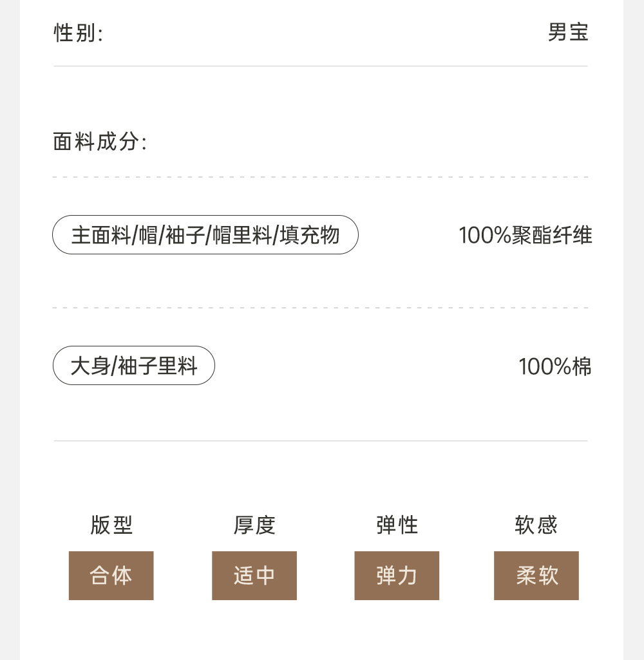Click the 版型 attribute heading
Image resolution: width=644 pixels, height=660 pixels.
(x=111, y=525)
